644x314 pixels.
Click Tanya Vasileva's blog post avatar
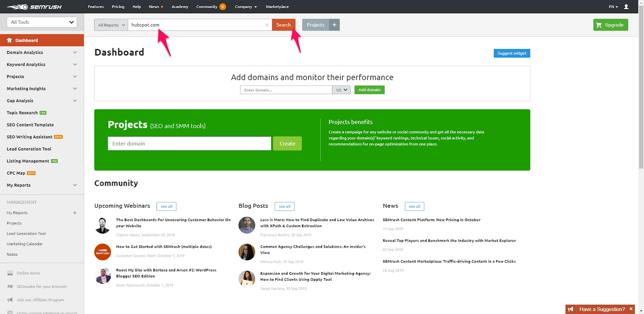pyautogui.click(x=247, y=279)
